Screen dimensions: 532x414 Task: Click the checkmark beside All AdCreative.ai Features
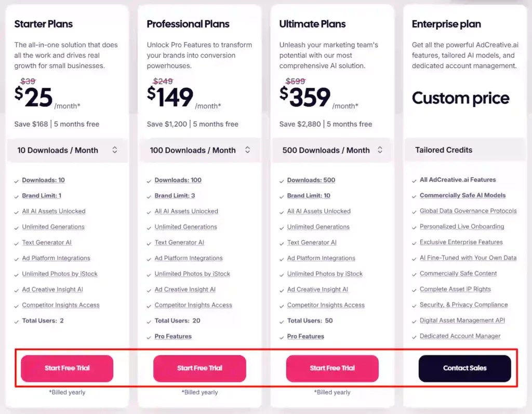[x=414, y=180]
